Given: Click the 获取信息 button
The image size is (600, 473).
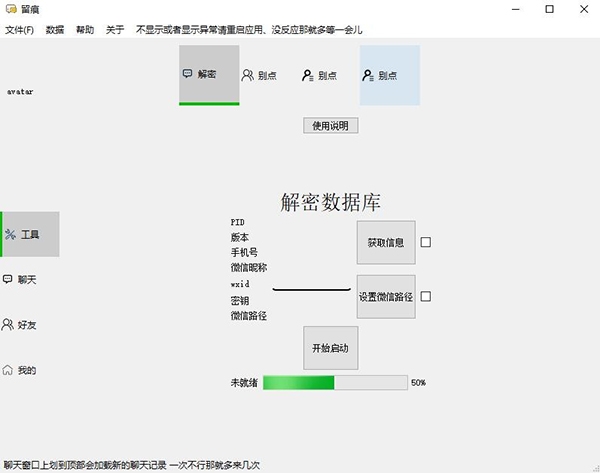Looking at the screenshot, I should coord(386,242).
